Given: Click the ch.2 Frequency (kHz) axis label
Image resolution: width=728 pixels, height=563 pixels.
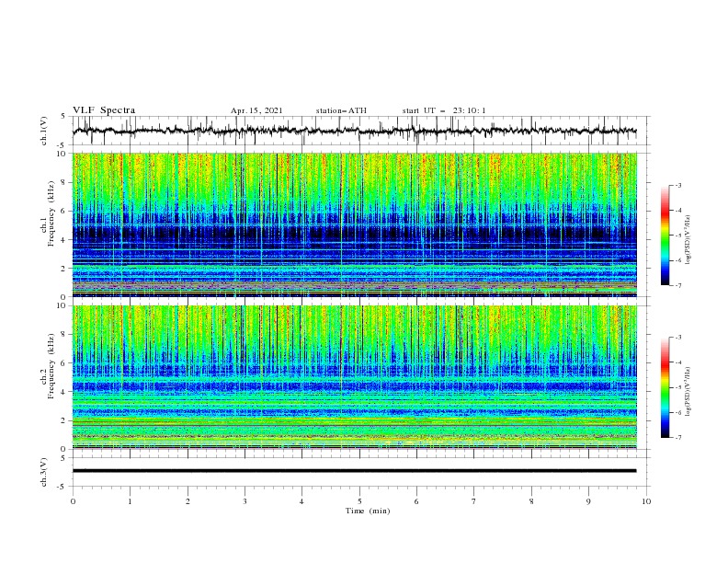Looking at the screenshot, I should click(x=47, y=366).
